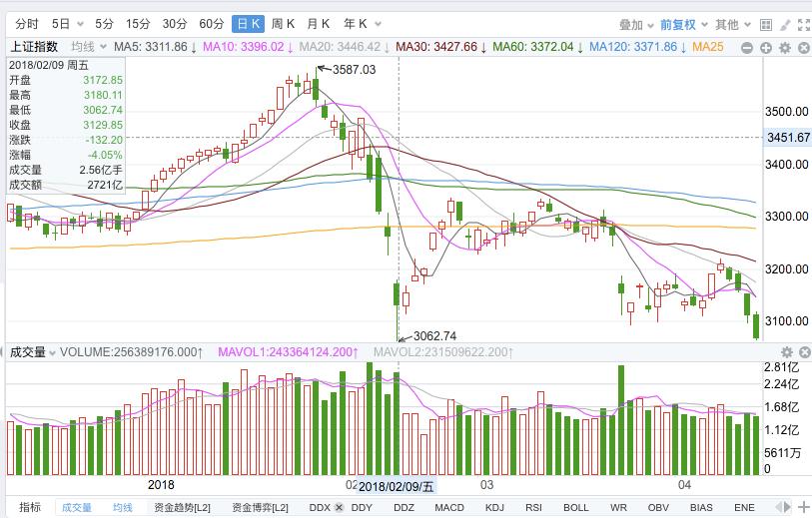Click the MA10 value label

point(248,47)
